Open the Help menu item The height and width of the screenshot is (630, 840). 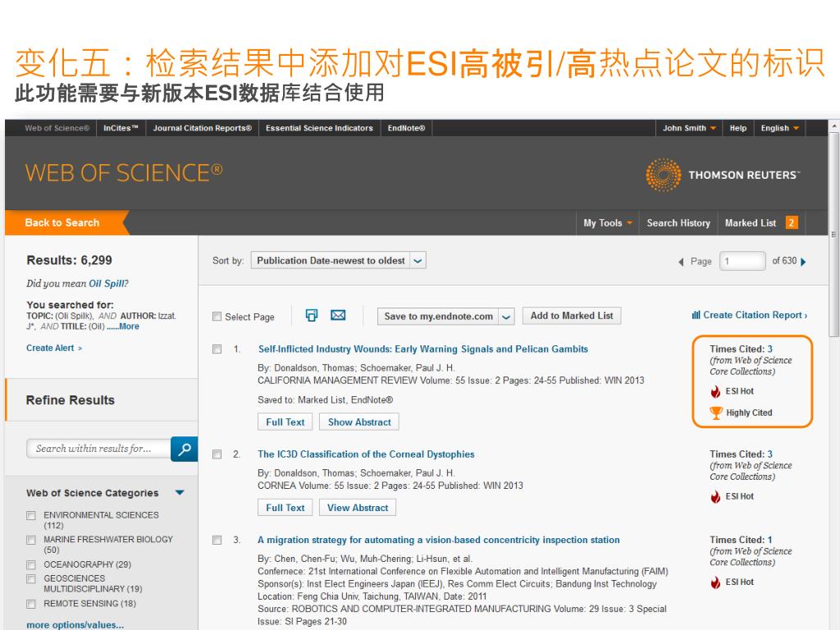[x=737, y=128]
